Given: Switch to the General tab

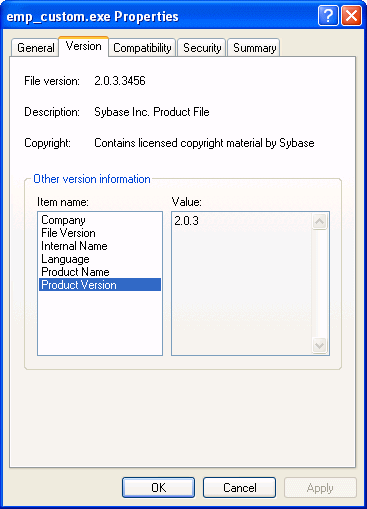Looking at the screenshot, I should pos(35,48).
